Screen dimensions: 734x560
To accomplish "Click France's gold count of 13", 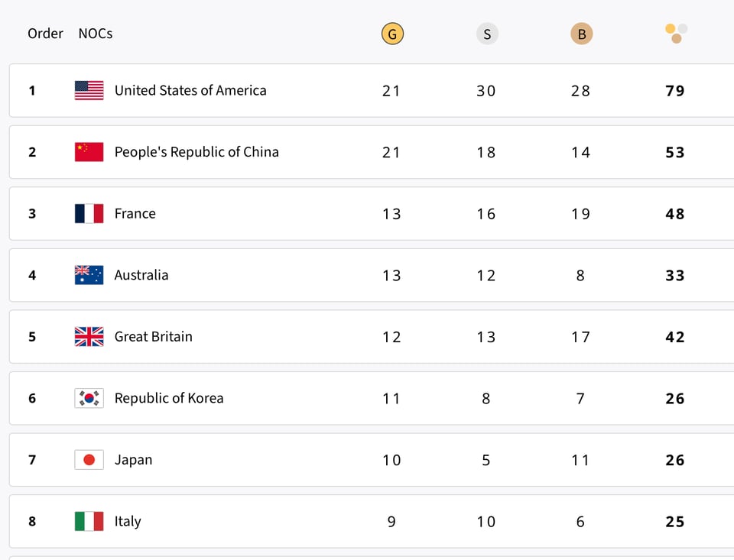I will (391, 214).
